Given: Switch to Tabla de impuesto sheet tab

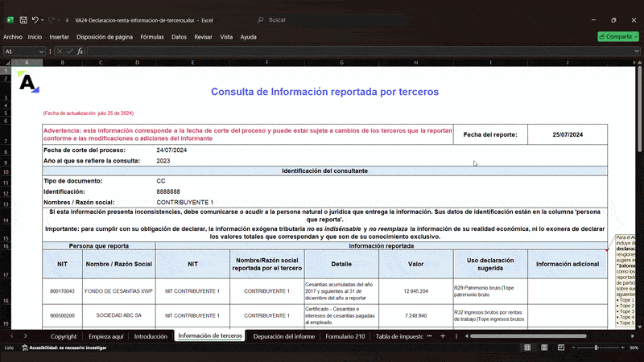Looking at the screenshot, I should click(x=399, y=336).
